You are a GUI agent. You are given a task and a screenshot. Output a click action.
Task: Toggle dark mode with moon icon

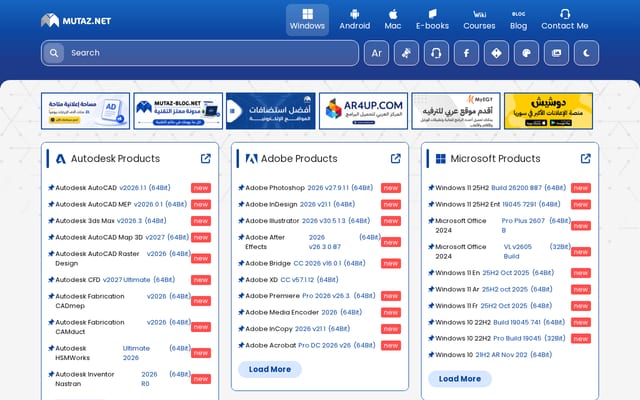click(586, 53)
